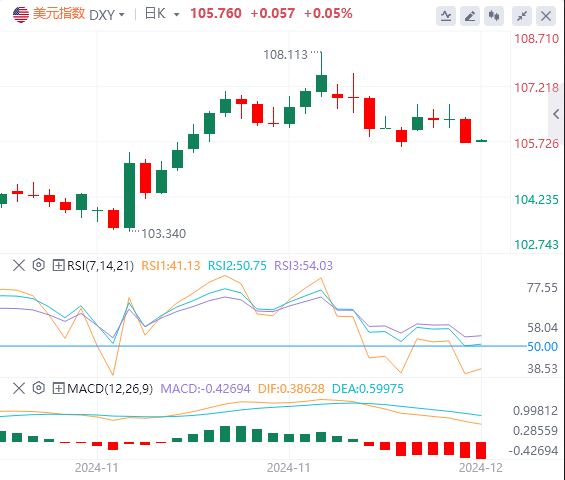Open the indicator line chart tool
The width and height of the screenshot is (565, 480).
pyautogui.click(x=446, y=16)
